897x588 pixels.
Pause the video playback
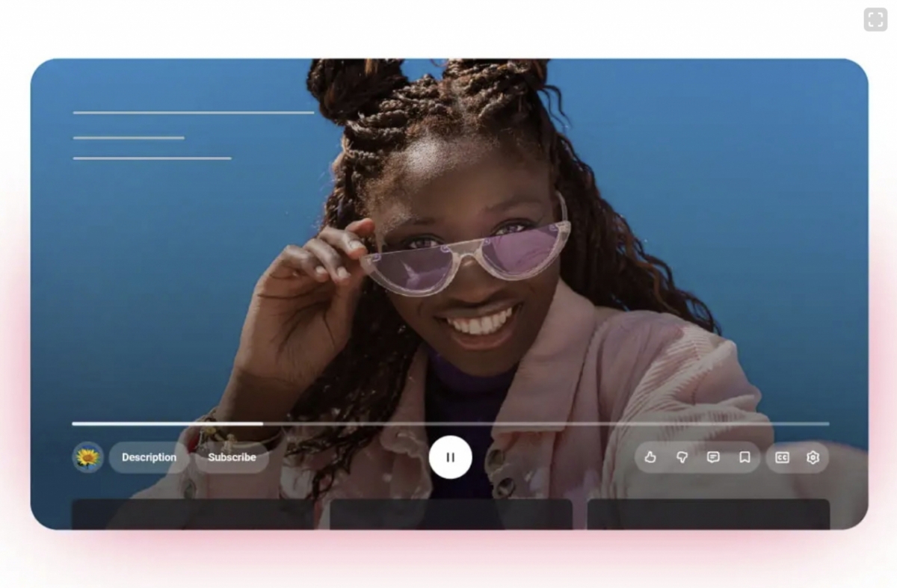coord(450,457)
